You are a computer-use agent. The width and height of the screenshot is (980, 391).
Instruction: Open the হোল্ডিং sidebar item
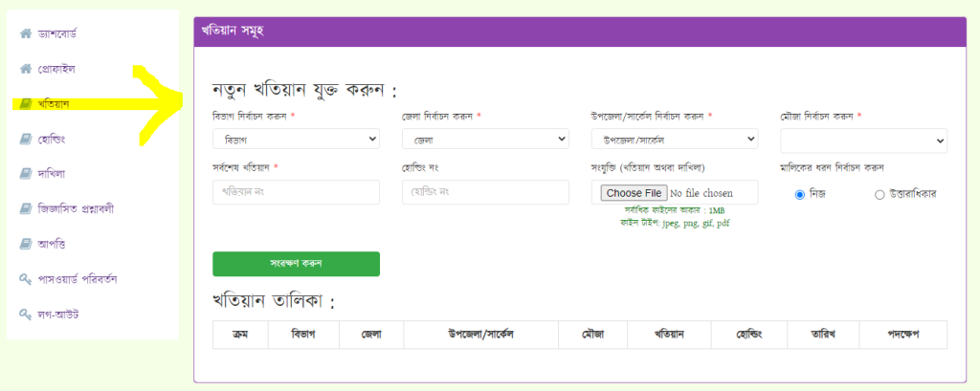(x=52, y=139)
